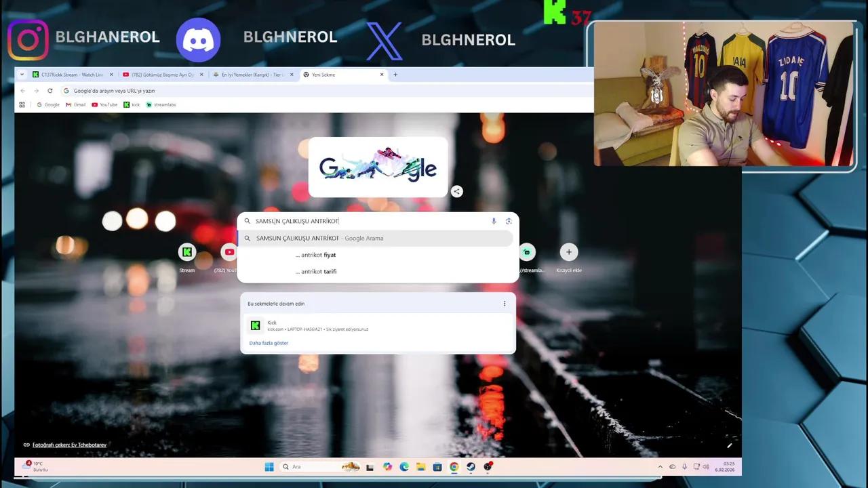Image resolution: width=868 pixels, height=488 pixels.
Task: Open the Kick Stream shortcut tile
Action: tap(187, 258)
